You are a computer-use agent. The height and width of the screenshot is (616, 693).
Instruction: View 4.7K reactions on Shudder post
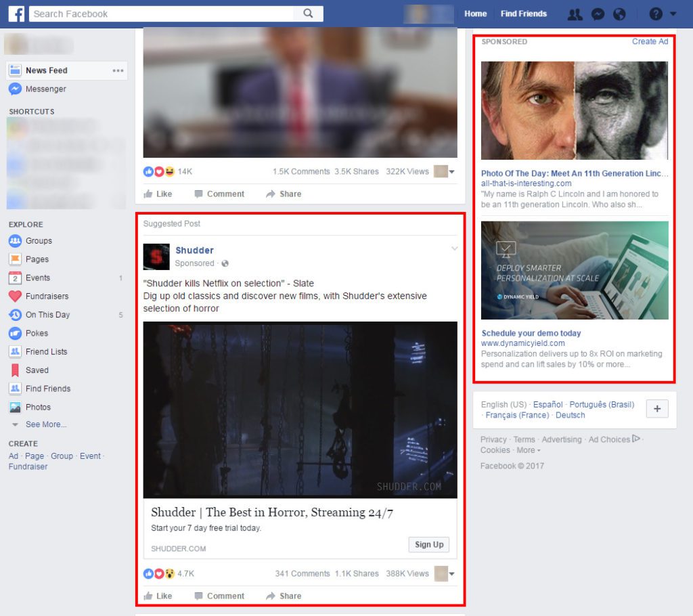tap(169, 573)
